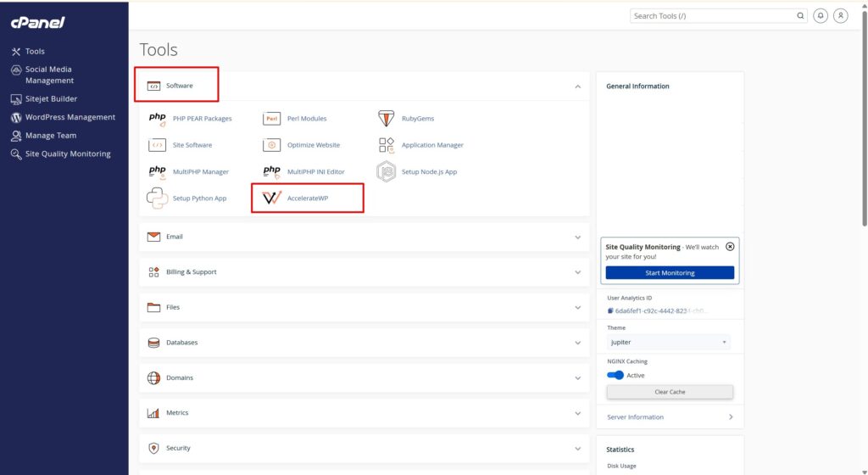Click the notifications bell icon

[x=821, y=15]
